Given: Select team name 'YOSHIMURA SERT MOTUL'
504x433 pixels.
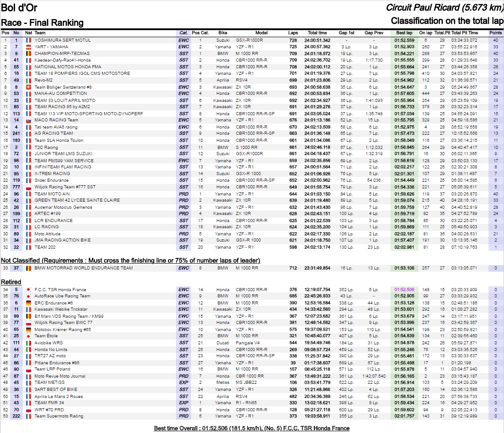Looking at the screenshot, I should (63, 40).
